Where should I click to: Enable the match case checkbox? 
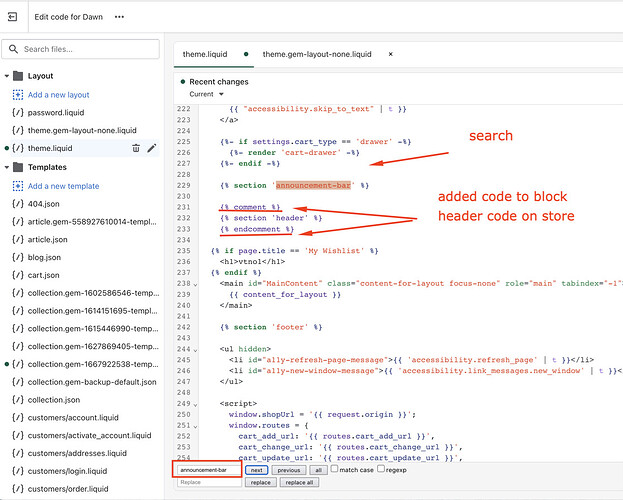335,469
